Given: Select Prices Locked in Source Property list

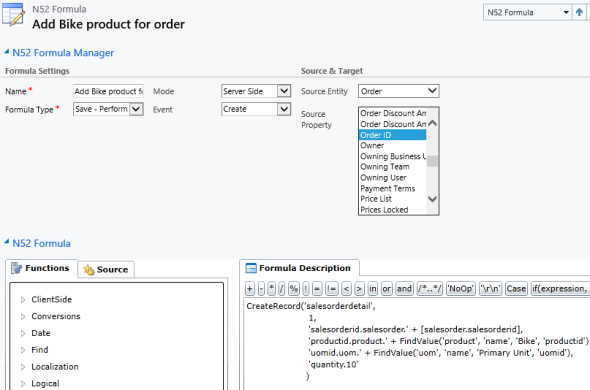Looking at the screenshot, I should tap(393, 210).
